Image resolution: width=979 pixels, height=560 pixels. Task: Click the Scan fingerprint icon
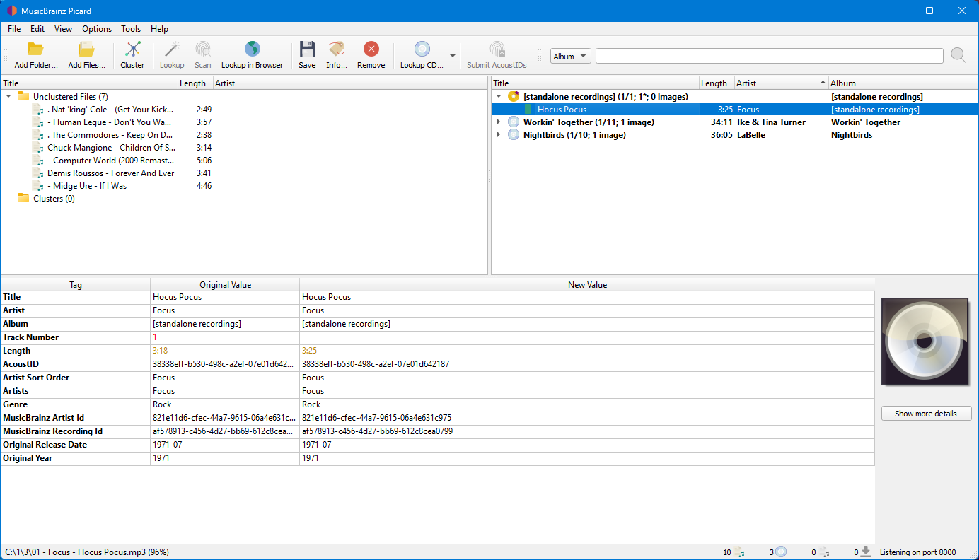click(x=203, y=49)
